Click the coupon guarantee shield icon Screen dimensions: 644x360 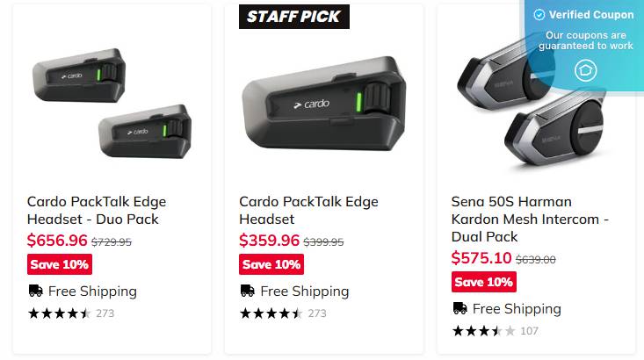coord(585,70)
